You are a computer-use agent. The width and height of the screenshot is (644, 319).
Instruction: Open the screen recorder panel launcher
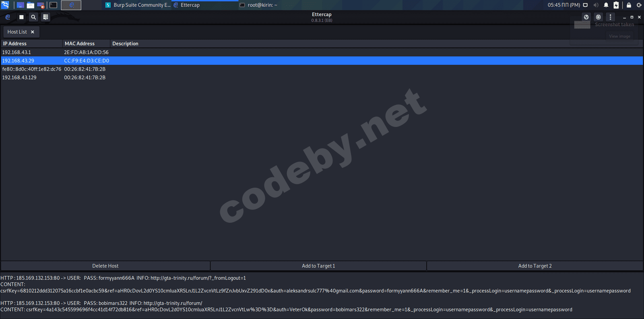coord(41,5)
